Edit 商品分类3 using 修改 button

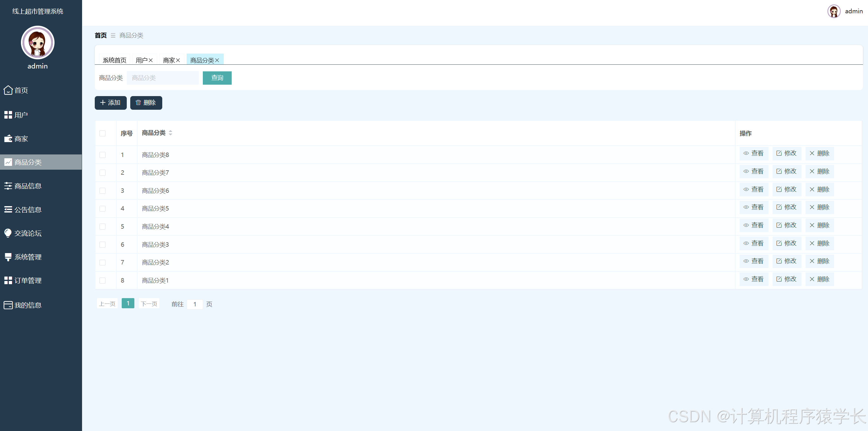pyautogui.click(x=787, y=243)
